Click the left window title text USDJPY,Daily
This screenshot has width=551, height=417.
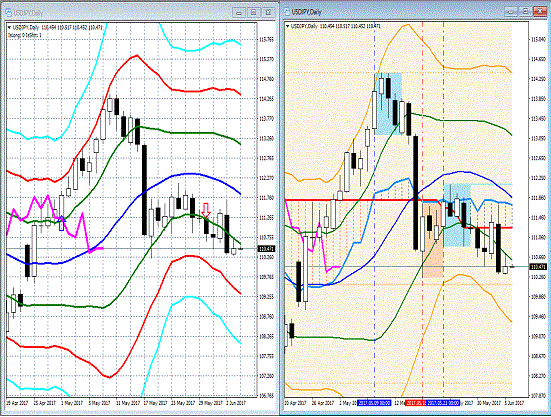pos(28,13)
